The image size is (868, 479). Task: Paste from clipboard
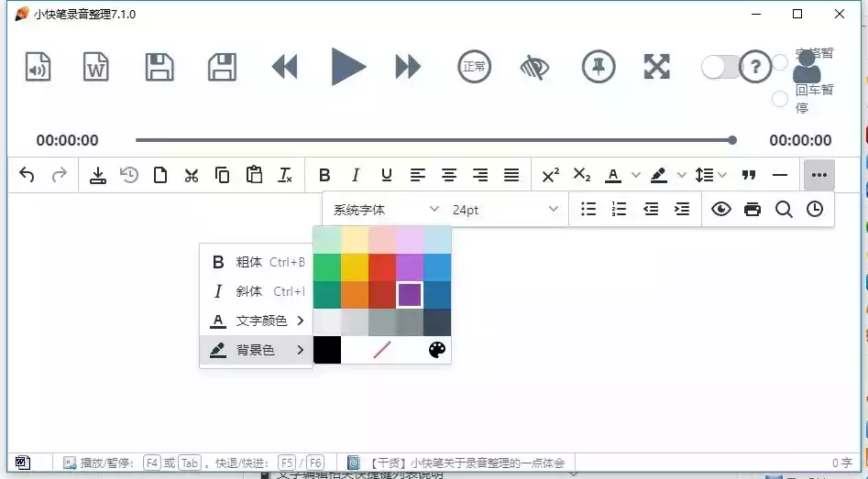coord(254,175)
